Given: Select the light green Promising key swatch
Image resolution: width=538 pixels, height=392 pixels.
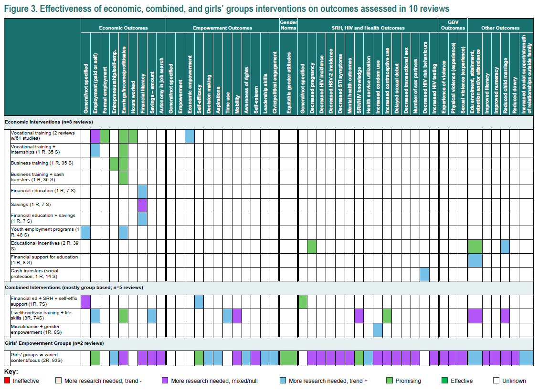Looking at the screenshot, I should (x=390, y=381).
